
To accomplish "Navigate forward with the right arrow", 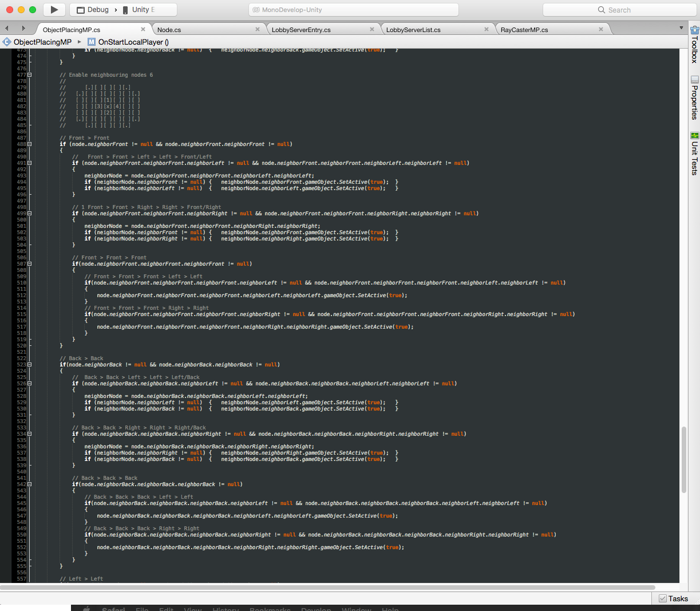I will click(x=23, y=29).
